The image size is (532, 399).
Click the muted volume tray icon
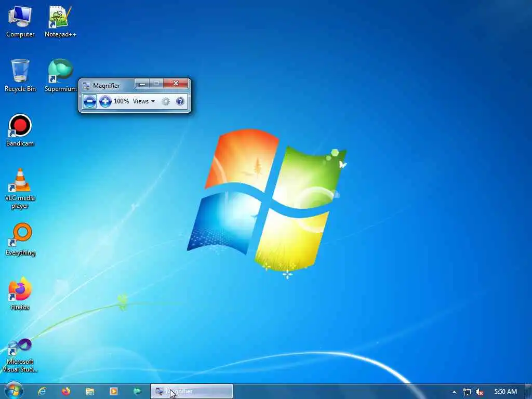pyautogui.click(x=480, y=392)
